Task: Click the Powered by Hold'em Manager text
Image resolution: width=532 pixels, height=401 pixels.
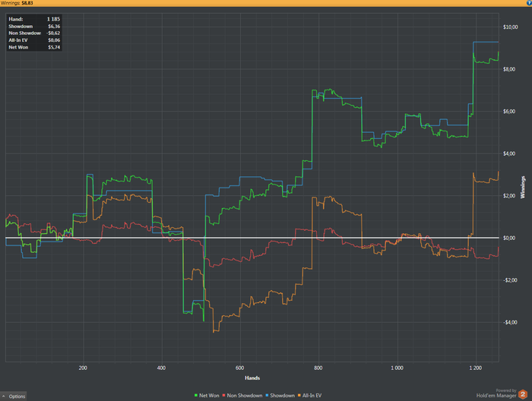Action: click(x=496, y=393)
